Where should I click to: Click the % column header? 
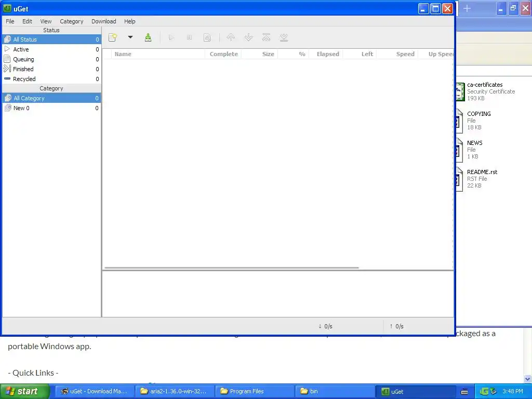pos(293,54)
